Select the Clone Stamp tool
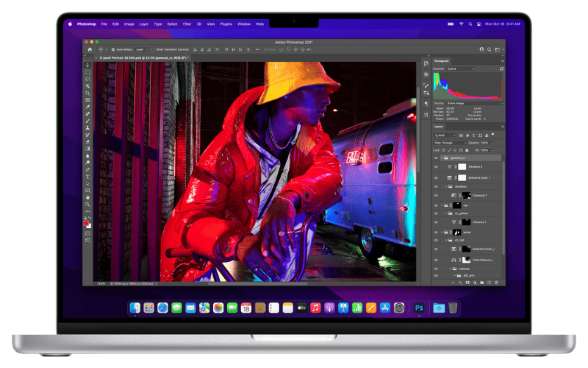 [x=87, y=127]
